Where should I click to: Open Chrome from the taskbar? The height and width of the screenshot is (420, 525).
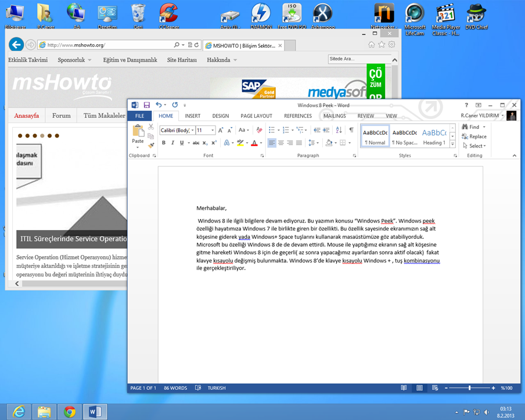70,412
